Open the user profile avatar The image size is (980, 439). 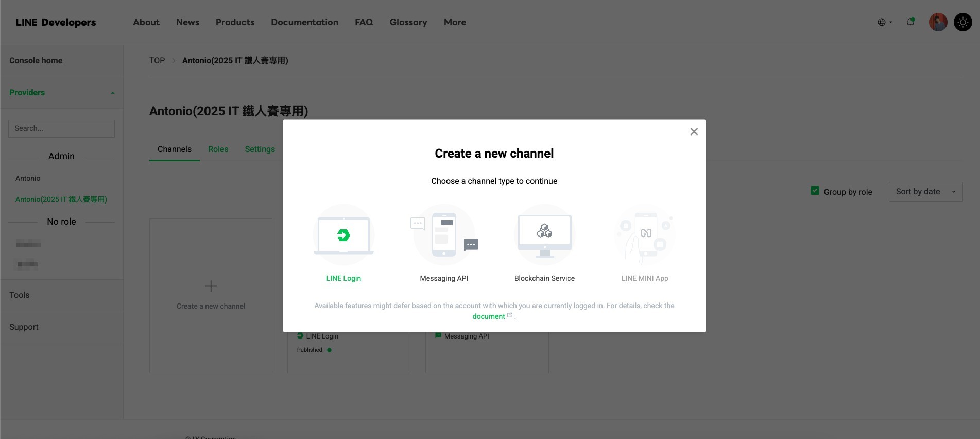[x=938, y=22]
